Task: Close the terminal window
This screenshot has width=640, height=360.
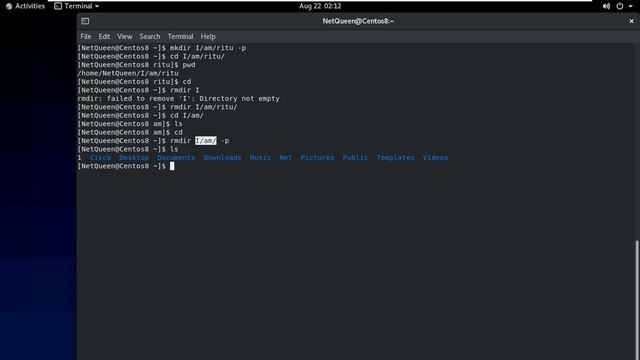Action: pos(631,21)
